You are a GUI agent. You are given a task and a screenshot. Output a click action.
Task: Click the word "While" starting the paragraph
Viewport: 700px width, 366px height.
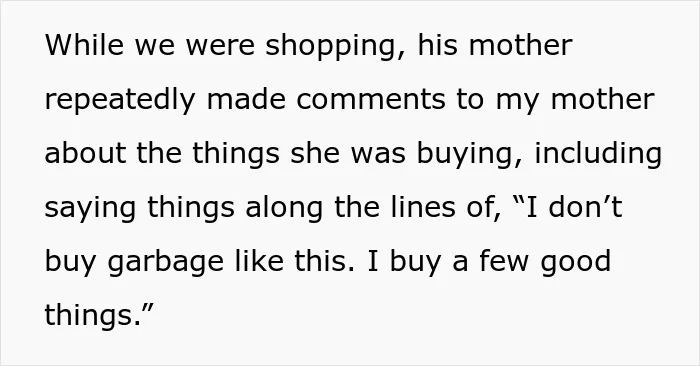coord(84,45)
